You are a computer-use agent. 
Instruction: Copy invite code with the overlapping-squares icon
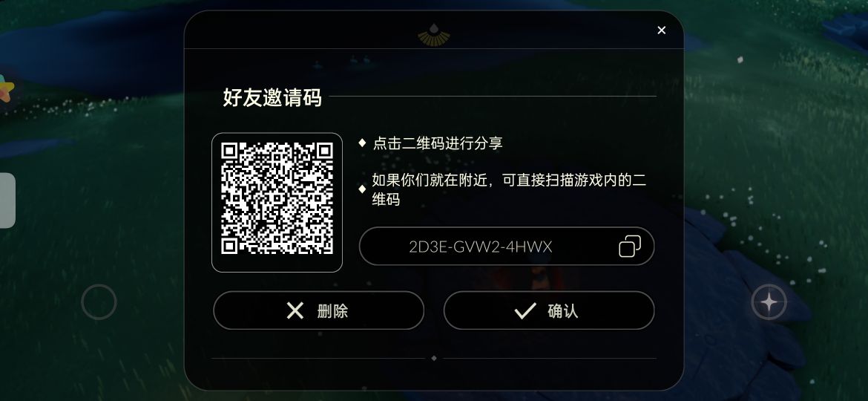629,246
